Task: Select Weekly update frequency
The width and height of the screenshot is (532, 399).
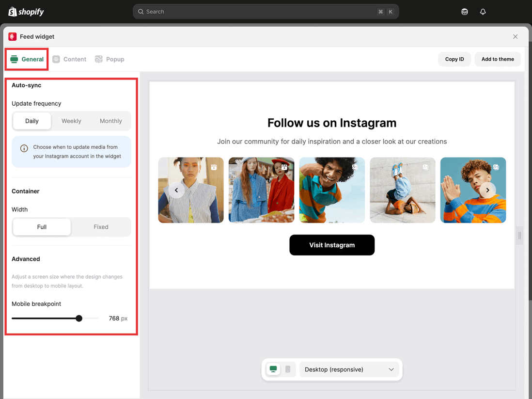Action: coord(71,121)
